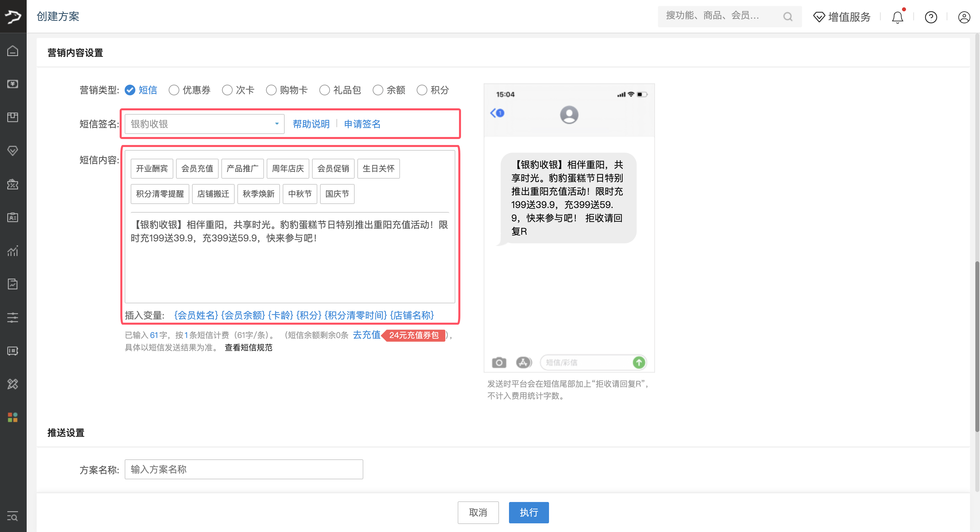
Task: Pick the 中秋节 template tag
Action: tap(300, 194)
